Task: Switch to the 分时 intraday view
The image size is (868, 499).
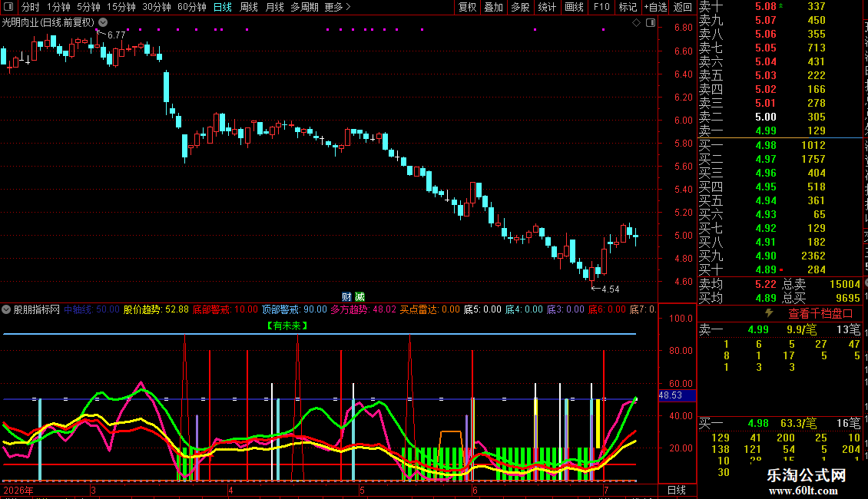Action: 31,7
